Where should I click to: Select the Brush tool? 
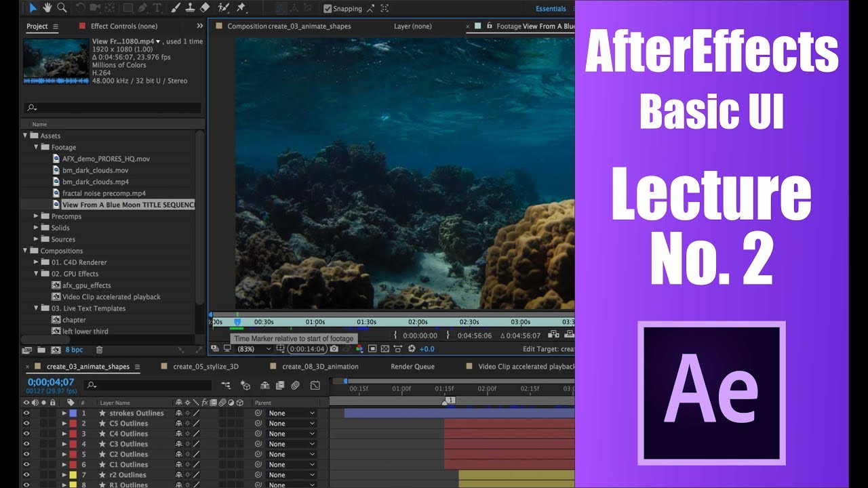pyautogui.click(x=176, y=8)
